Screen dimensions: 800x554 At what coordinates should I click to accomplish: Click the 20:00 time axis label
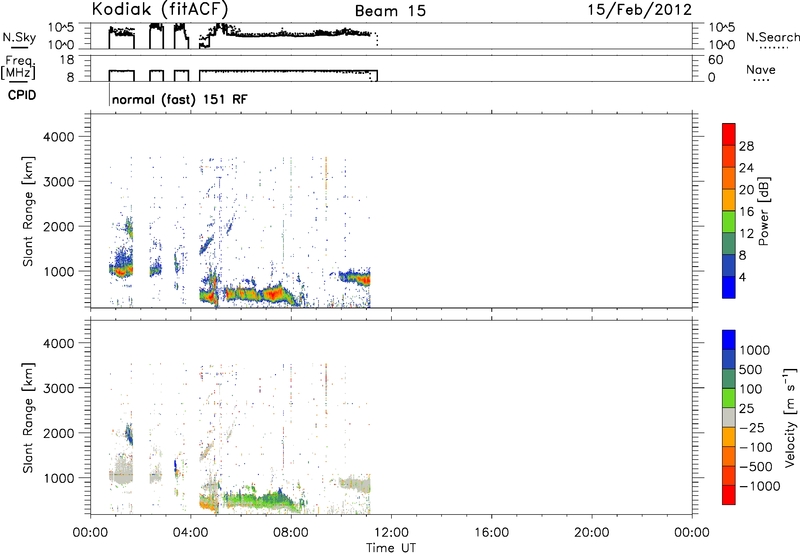(591, 533)
